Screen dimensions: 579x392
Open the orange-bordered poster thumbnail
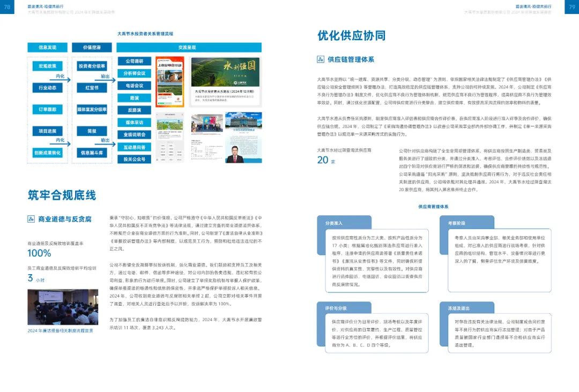pos(170,82)
